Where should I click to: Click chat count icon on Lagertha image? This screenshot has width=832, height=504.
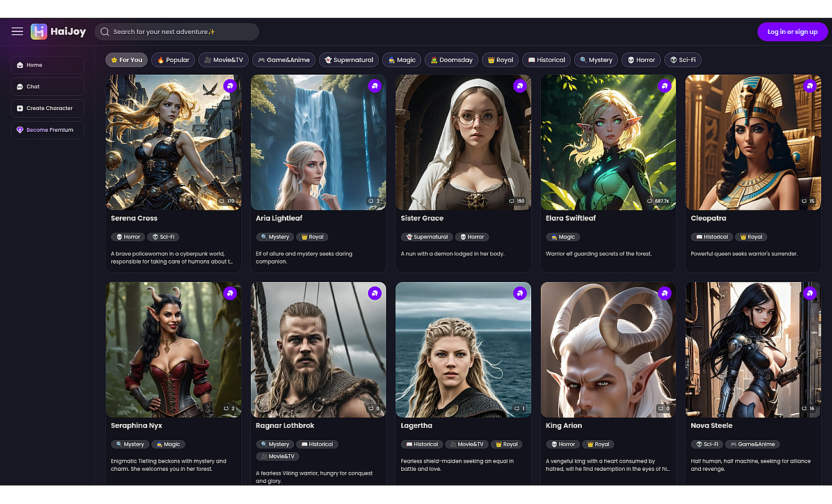(516, 408)
